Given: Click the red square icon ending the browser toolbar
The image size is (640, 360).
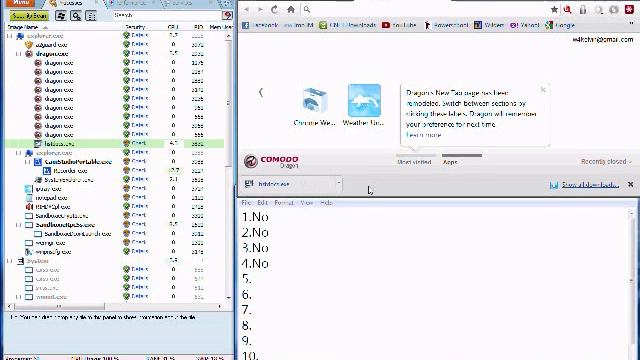Looking at the screenshot, I should click(x=629, y=9).
